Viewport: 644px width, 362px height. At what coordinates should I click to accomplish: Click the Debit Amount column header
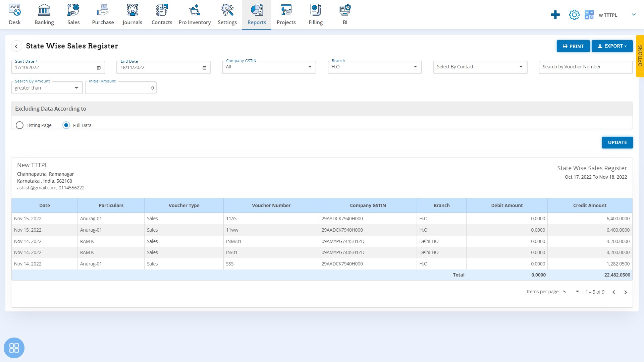(507, 205)
